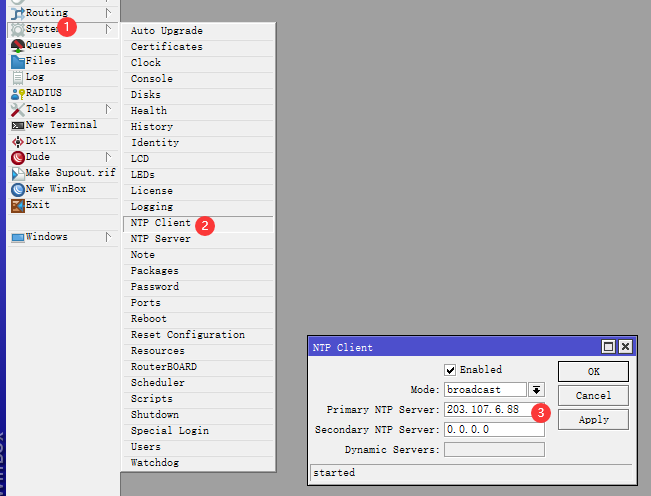This screenshot has width=651, height=496.
Task: Open LEDs from System submenu
Action: [x=198, y=175]
